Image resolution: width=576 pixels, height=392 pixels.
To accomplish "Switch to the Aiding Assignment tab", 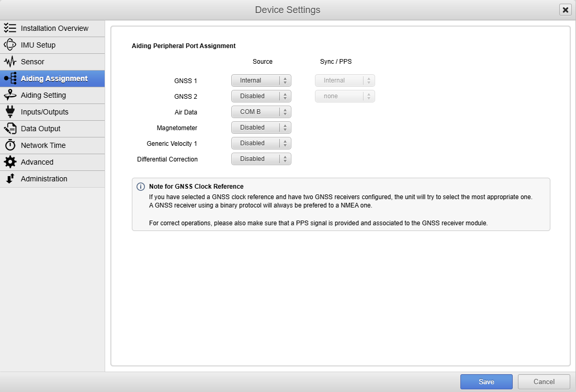I will 54,78.
